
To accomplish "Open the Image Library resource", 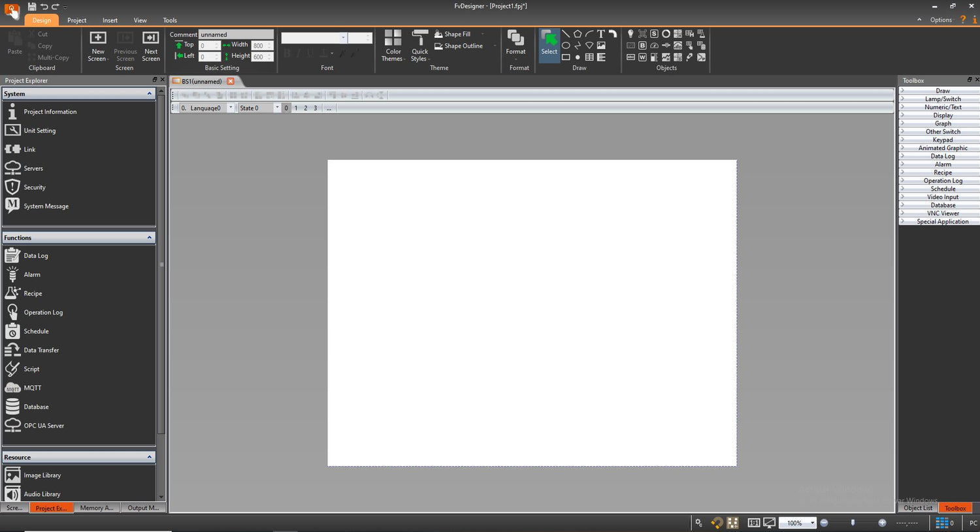I will [42, 475].
